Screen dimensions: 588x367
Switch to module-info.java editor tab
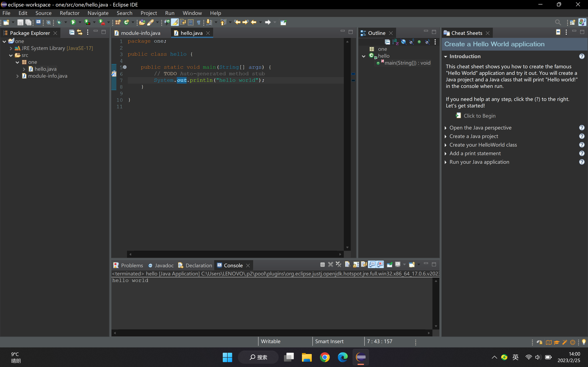tap(140, 33)
